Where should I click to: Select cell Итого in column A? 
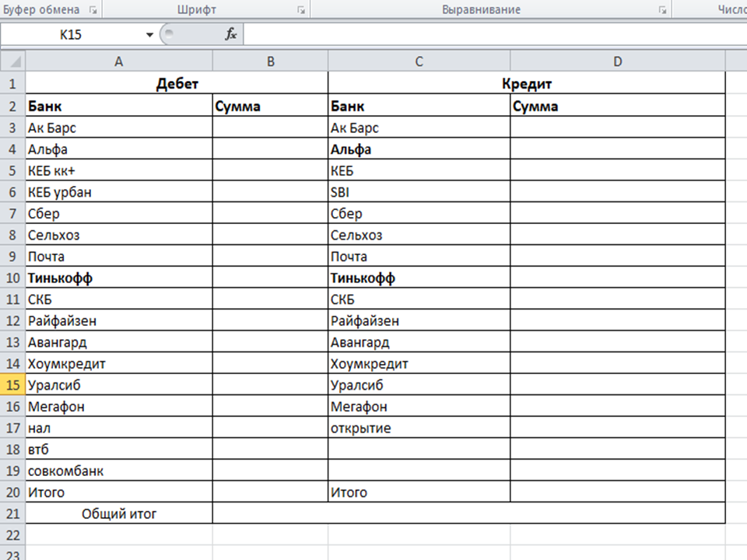[118, 492]
